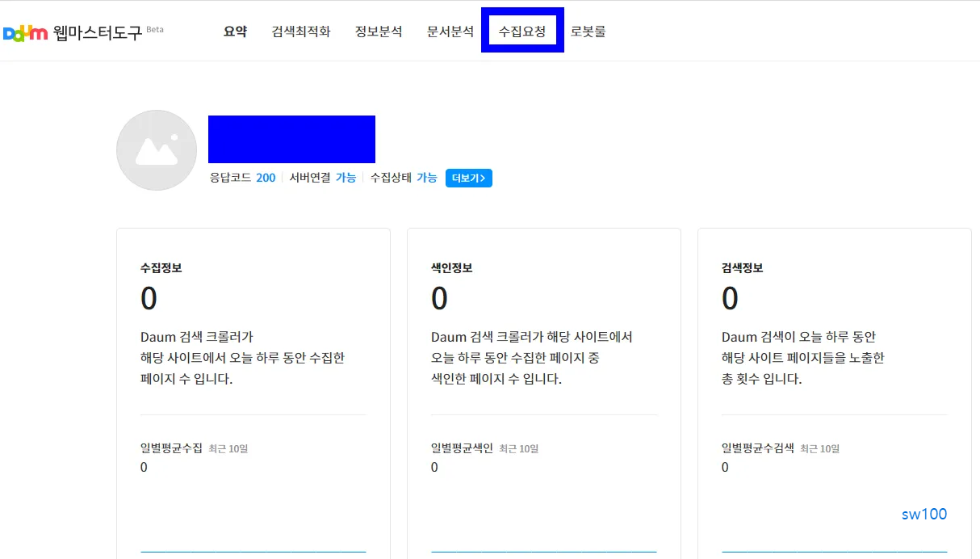The width and height of the screenshot is (980, 559).
Task: Click the large zero under 색인정보
Action: point(439,300)
